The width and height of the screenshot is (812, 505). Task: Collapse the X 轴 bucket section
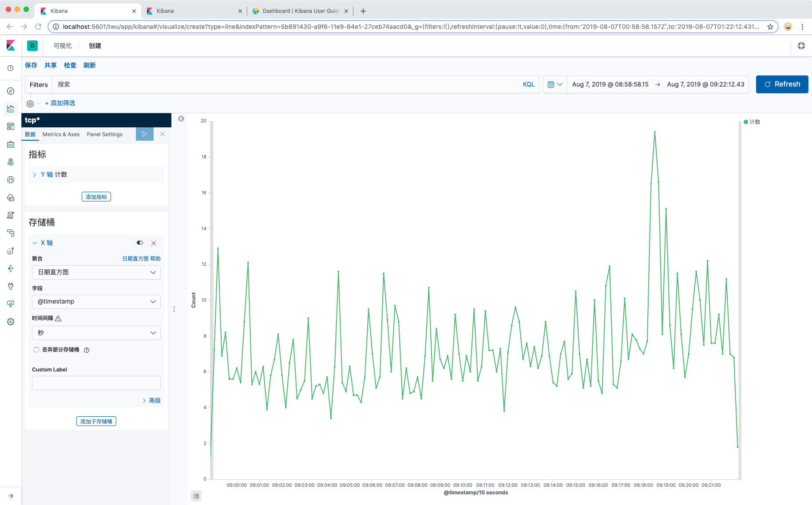pos(43,243)
